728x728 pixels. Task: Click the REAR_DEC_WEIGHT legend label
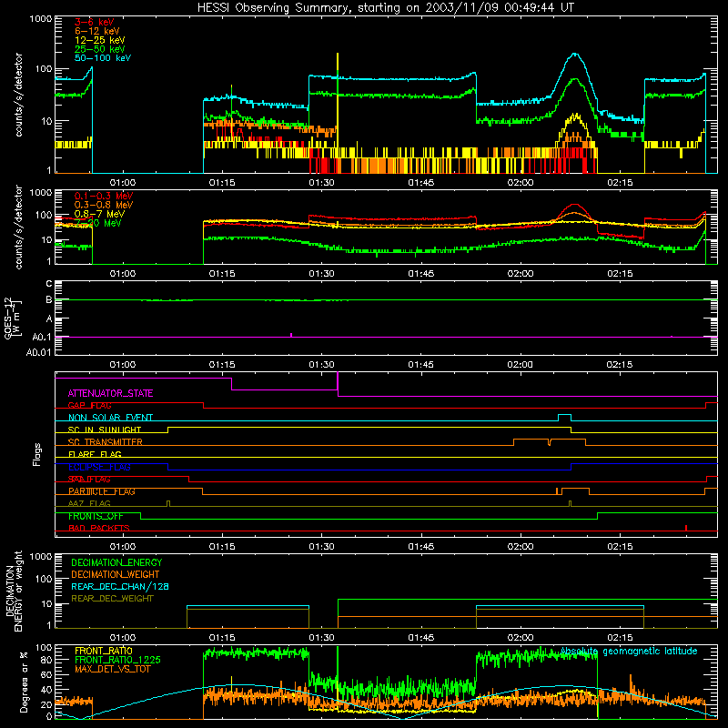[x=112, y=599]
